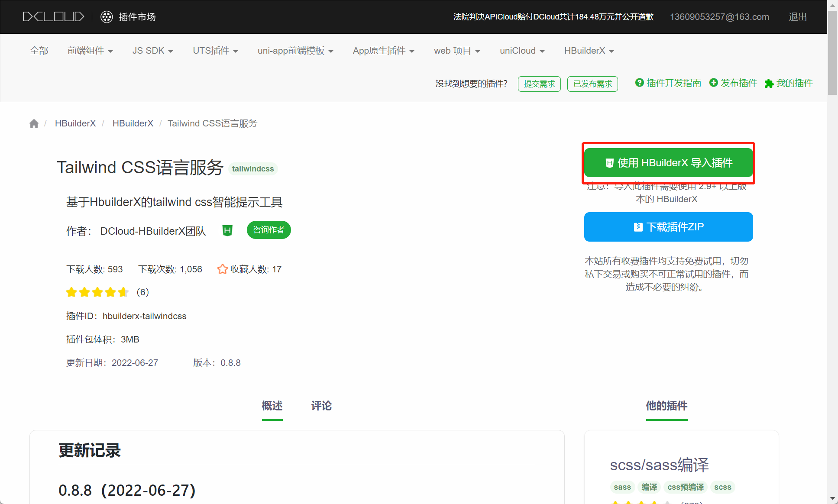Click the plugin ID hbuilderx-tailwindcss text
The width and height of the screenshot is (838, 504).
(x=144, y=316)
